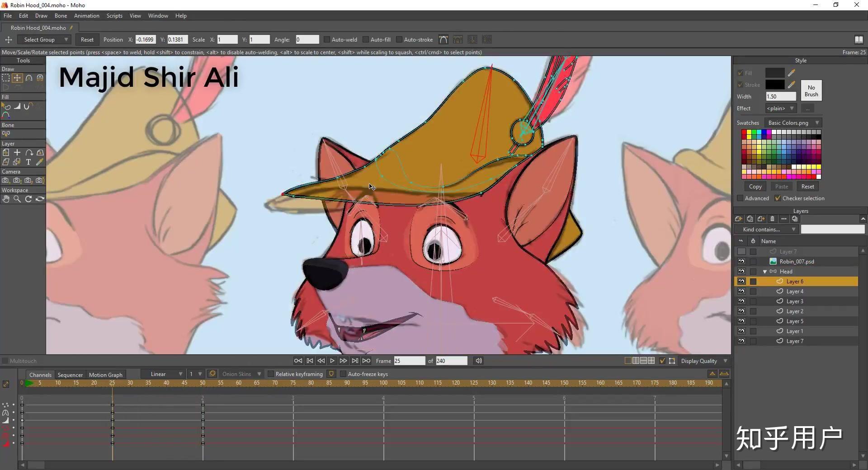
Task: Select the Paint Bucket fill tool
Action: [17, 106]
